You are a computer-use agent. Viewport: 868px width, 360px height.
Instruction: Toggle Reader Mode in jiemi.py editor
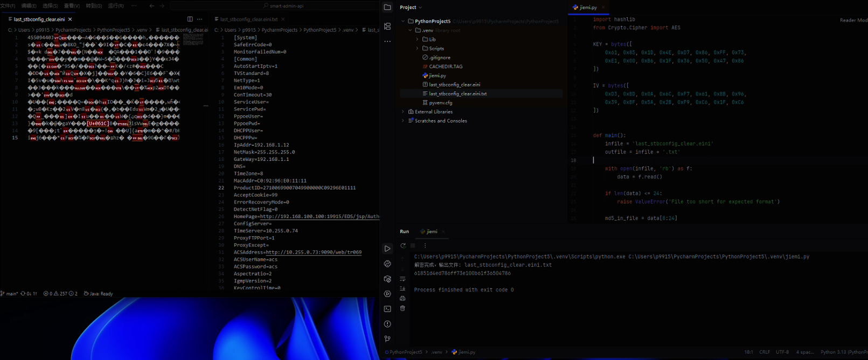click(x=853, y=20)
